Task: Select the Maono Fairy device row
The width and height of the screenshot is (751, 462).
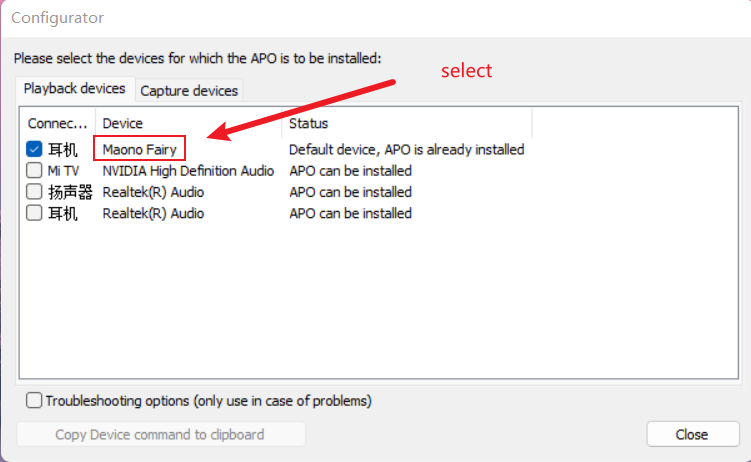Action: click(x=139, y=150)
